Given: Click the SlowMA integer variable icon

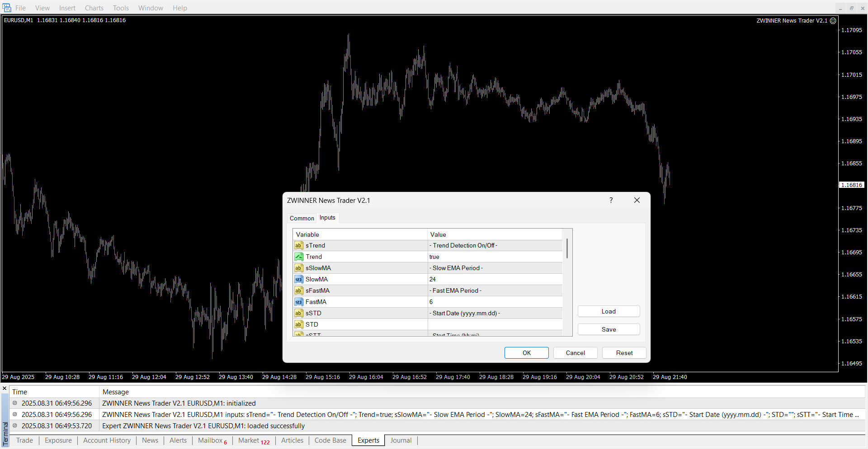Looking at the screenshot, I should pyautogui.click(x=299, y=279).
